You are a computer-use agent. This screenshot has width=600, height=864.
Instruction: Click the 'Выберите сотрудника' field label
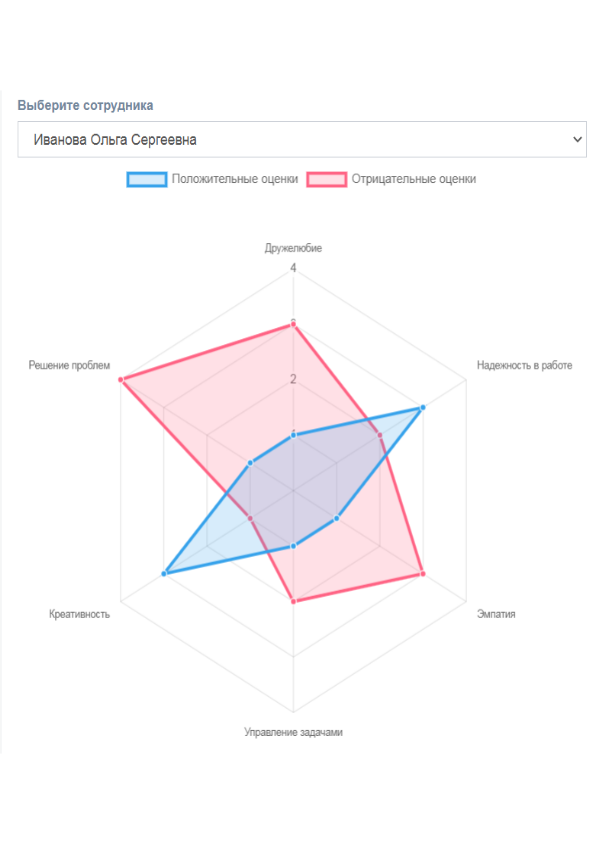(x=85, y=105)
